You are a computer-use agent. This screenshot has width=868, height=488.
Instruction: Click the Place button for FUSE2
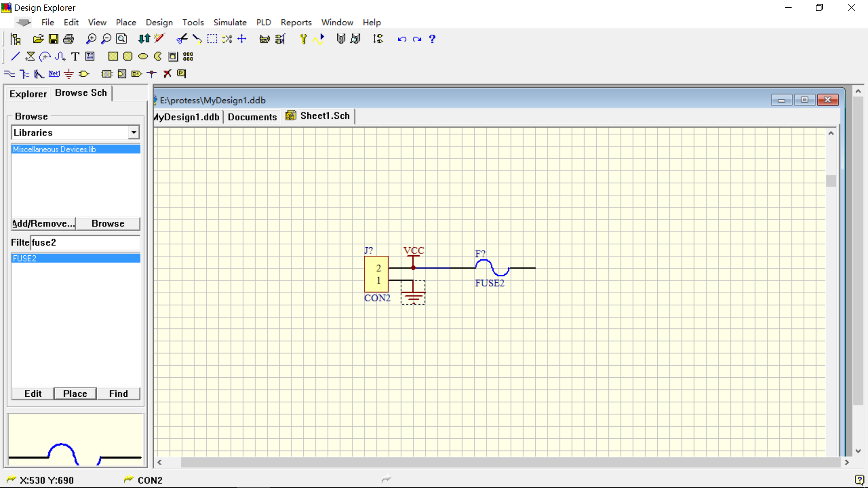coord(75,393)
